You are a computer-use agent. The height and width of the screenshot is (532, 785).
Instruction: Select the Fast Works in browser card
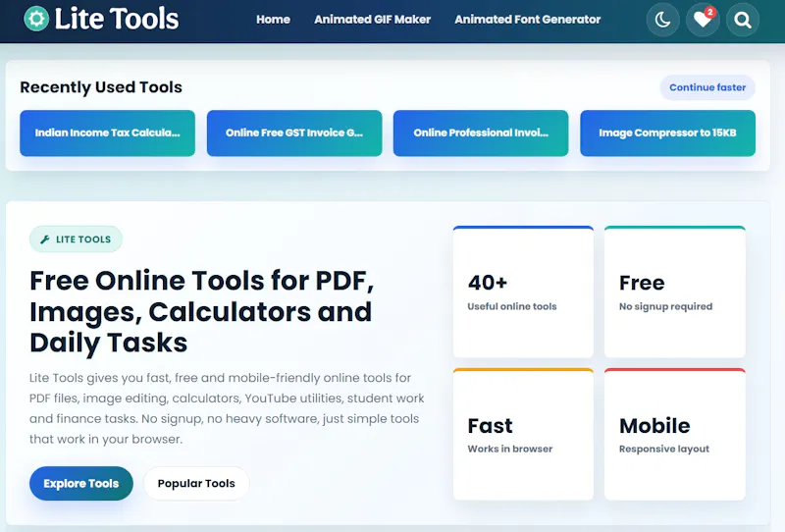(x=523, y=434)
